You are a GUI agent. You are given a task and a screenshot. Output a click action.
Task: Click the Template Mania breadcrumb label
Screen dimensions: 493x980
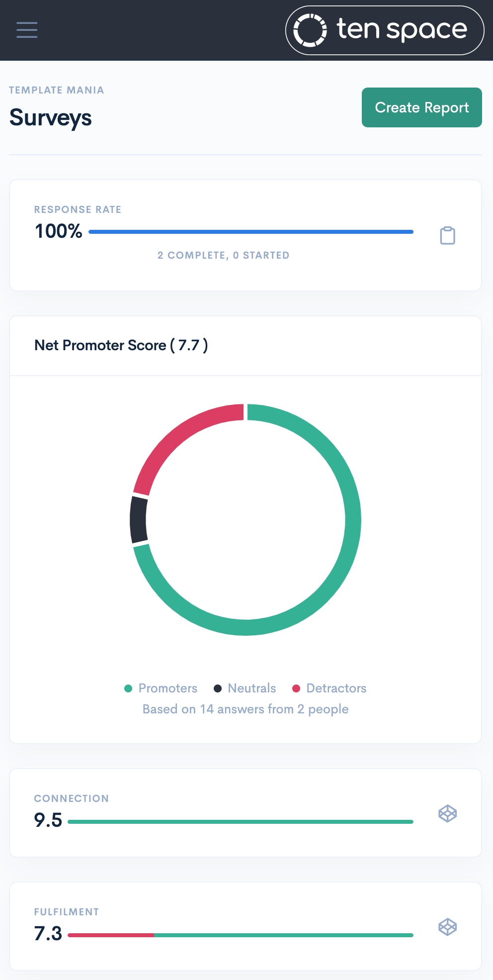coord(57,90)
